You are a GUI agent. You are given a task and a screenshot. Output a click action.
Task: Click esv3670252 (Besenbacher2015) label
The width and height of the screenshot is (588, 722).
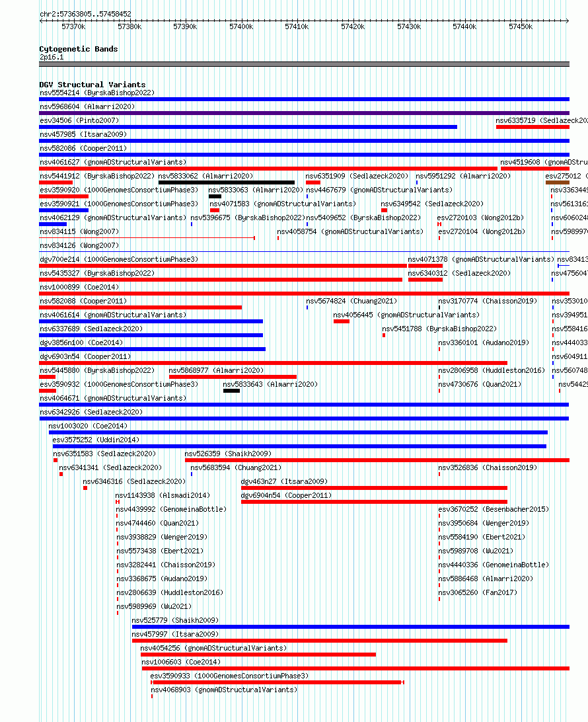pyautogui.click(x=494, y=509)
